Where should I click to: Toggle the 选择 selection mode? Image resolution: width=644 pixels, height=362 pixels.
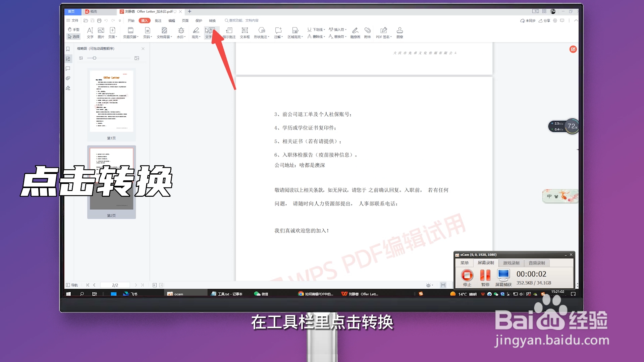[74, 37]
